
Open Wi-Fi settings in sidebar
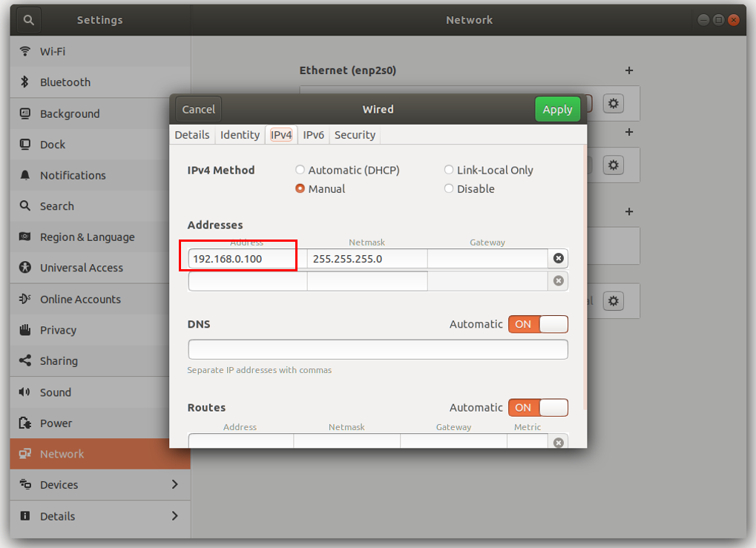(100, 51)
